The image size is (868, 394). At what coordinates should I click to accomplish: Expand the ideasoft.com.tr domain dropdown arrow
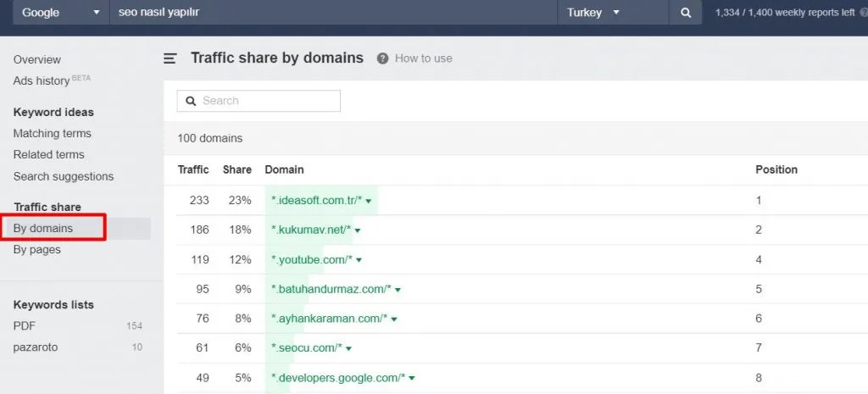(369, 201)
